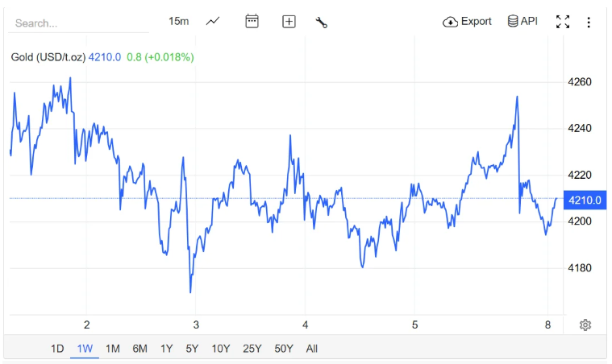This screenshot has width=612, height=364.
Task: Open the API database option
Action: click(x=522, y=22)
